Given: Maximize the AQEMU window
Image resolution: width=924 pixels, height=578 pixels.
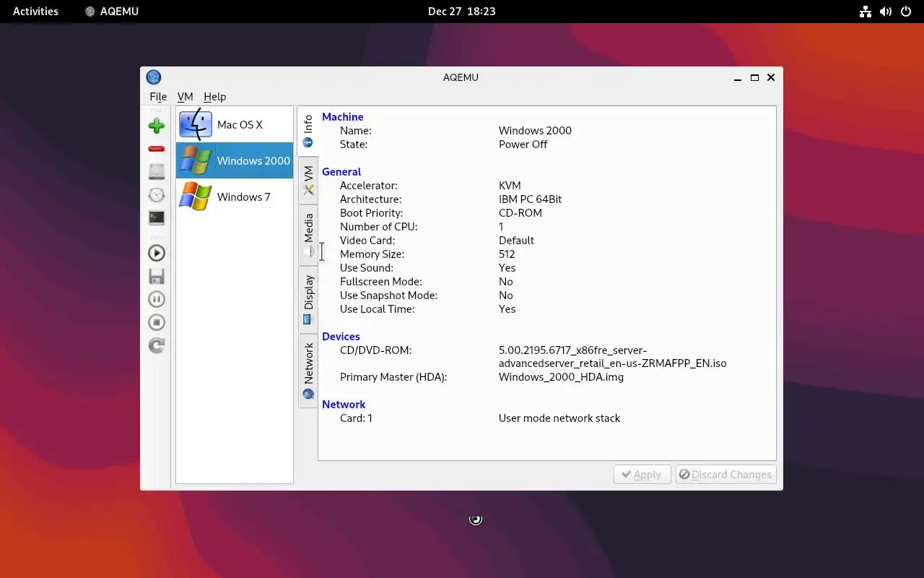Looking at the screenshot, I should tap(754, 77).
